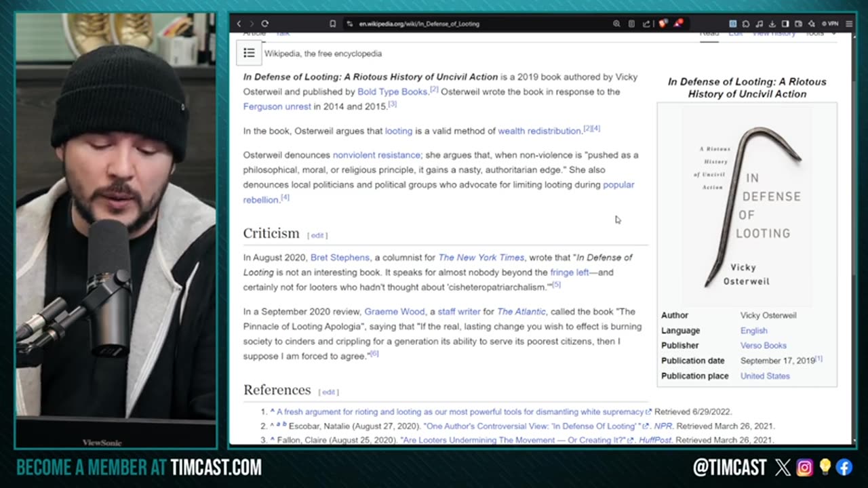Click the NPR link in reference 2

[663, 426]
